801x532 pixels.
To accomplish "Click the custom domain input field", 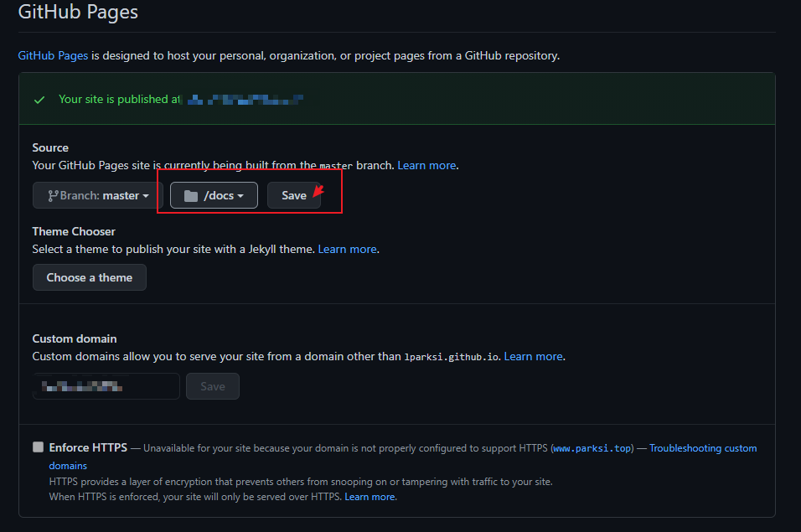I will click(x=106, y=386).
